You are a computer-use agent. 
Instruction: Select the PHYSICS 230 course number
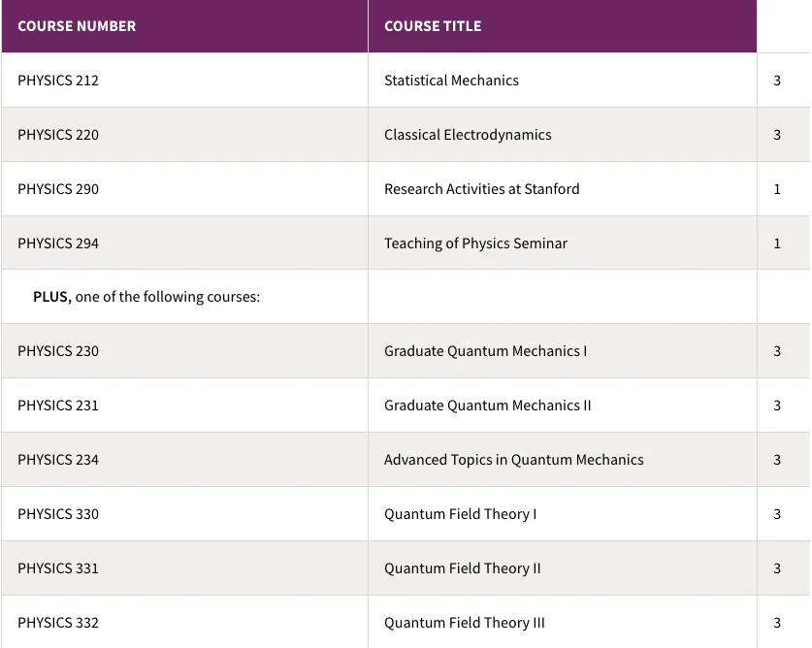58,351
